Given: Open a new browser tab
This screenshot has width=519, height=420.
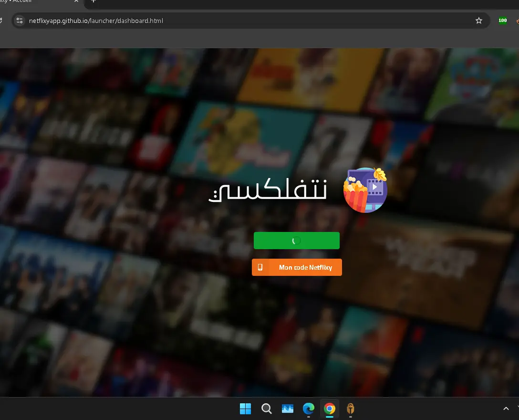Looking at the screenshot, I should (93, 1).
